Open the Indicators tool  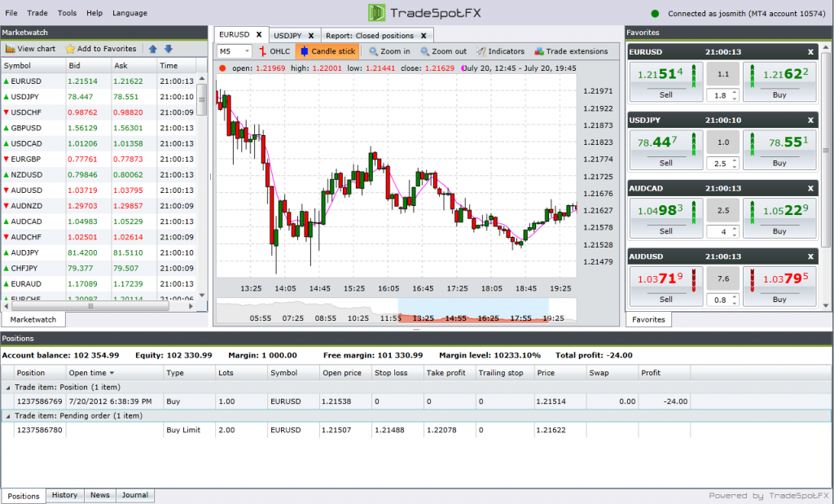click(x=500, y=51)
